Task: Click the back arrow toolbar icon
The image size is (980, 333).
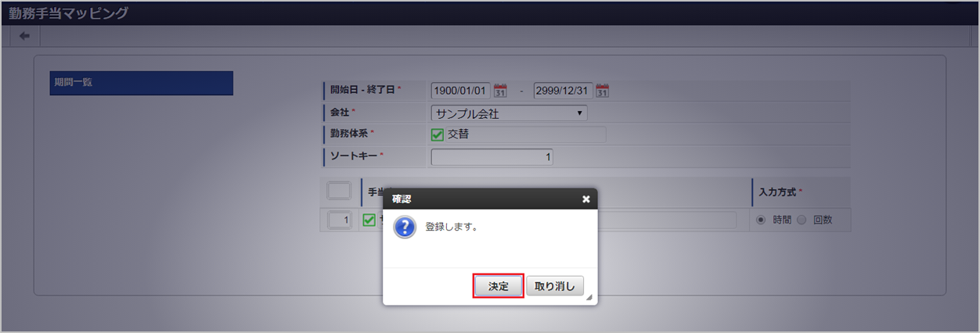Action: 24,36
